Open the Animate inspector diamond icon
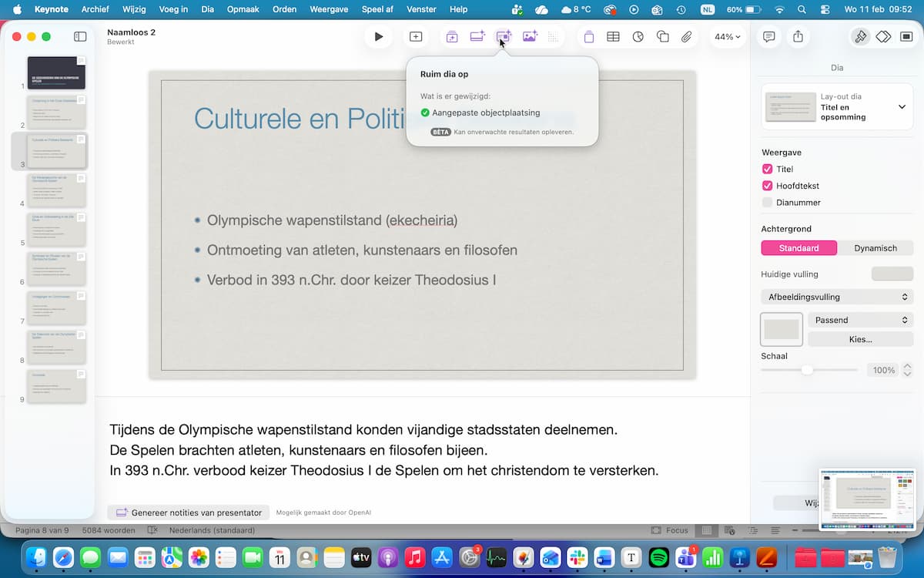924x578 pixels. point(883,36)
